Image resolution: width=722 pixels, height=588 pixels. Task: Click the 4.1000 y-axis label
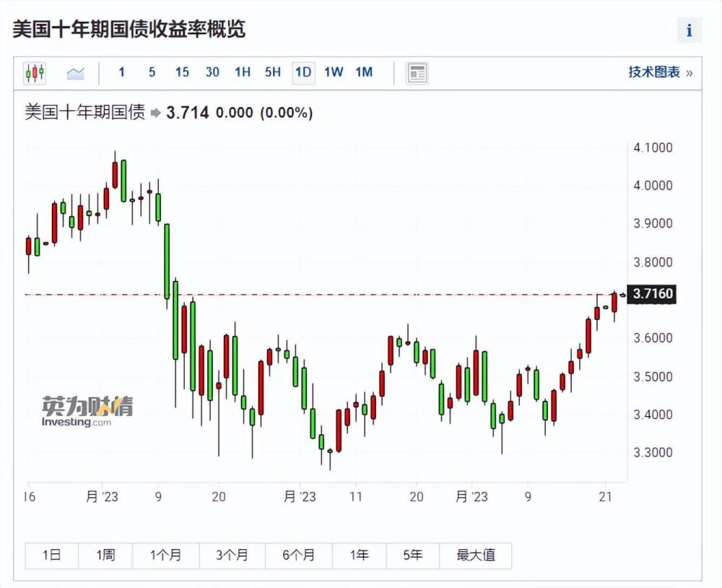click(653, 148)
